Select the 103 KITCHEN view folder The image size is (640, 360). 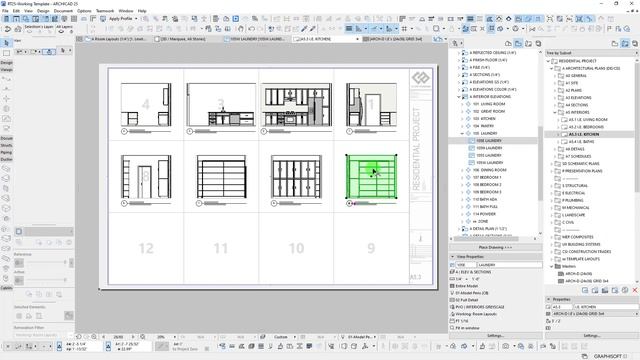pyautogui.click(x=484, y=119)
